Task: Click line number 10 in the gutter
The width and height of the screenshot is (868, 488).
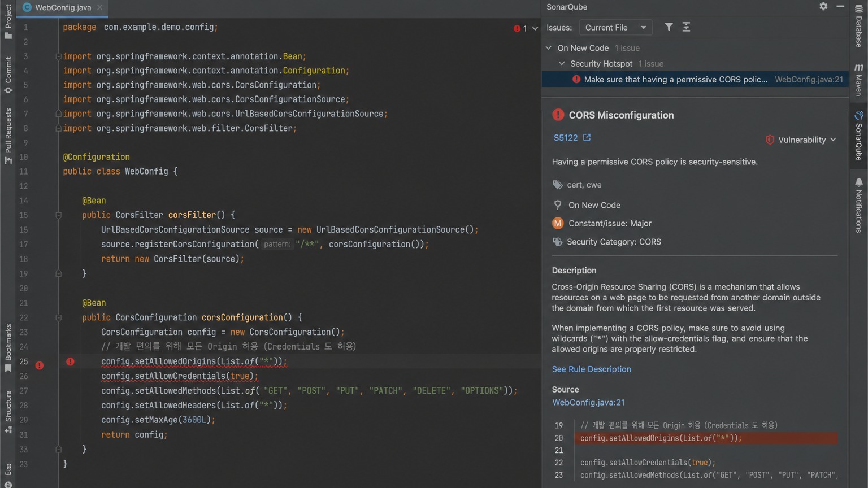Action: [x=23, y=157]
